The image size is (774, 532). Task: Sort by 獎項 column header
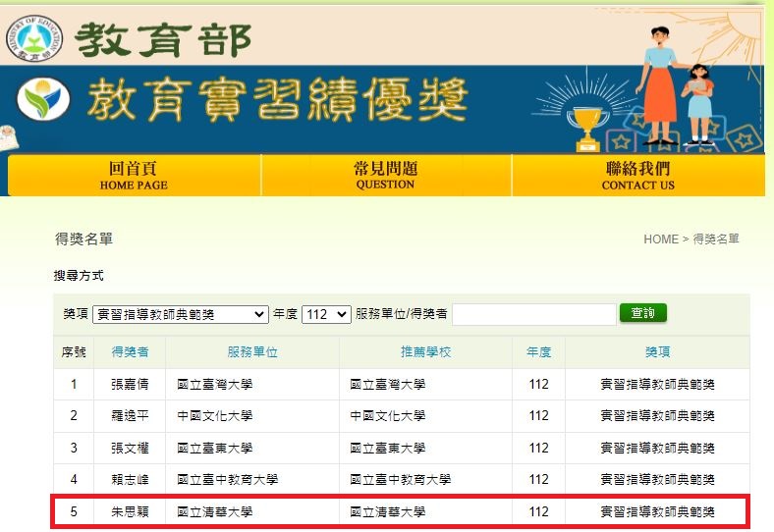click(x=657, y=351)
